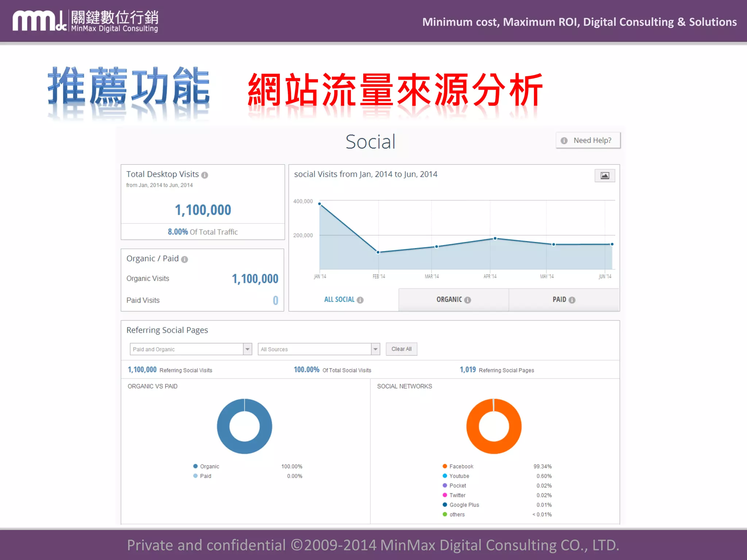Click Twitter legend color dot
The image size is (747, 560).
click(445, 495)
